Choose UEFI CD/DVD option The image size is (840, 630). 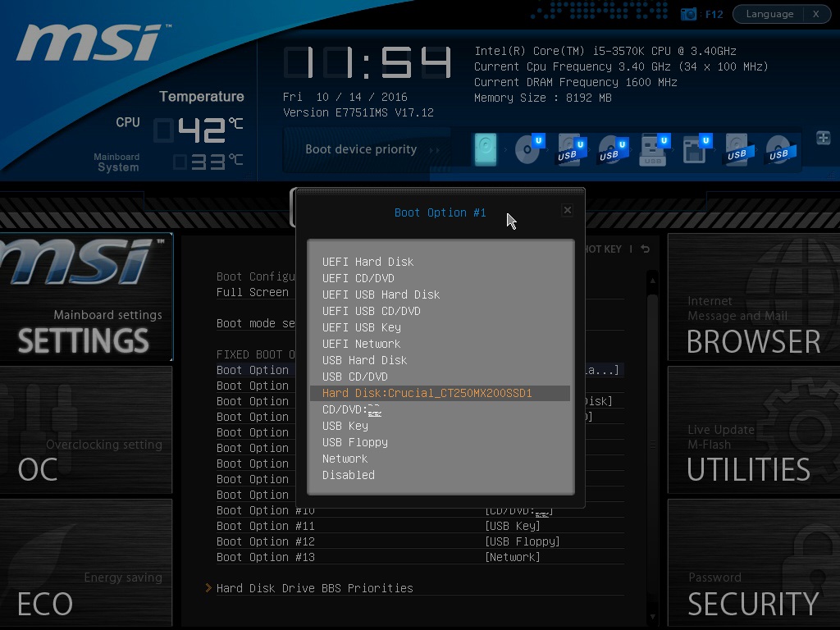[441, 278]
